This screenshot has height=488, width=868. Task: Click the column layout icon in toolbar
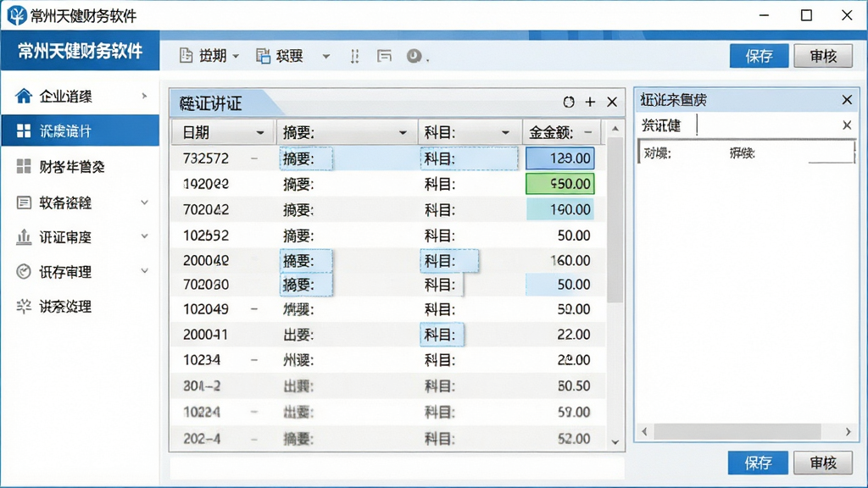(355, 56)
